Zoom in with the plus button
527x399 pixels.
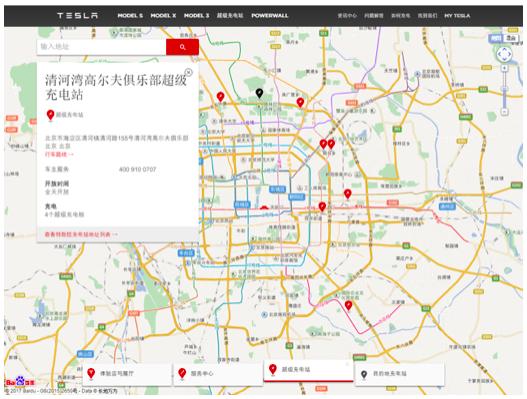[504, 68]
